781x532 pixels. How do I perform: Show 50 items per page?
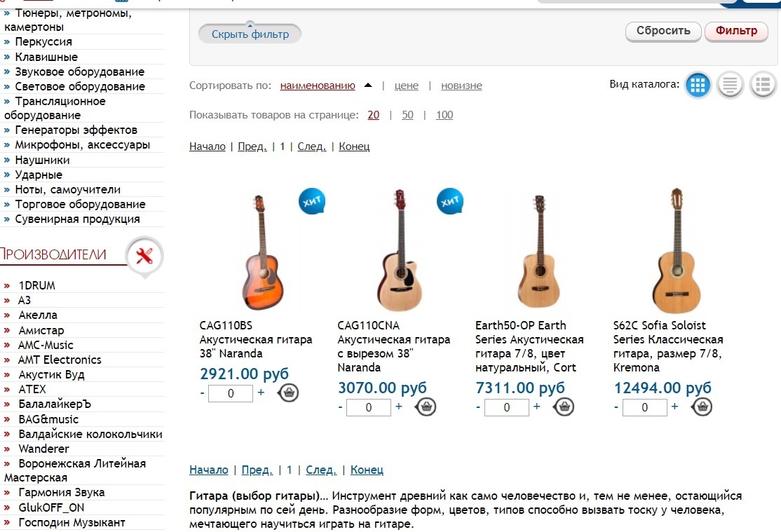tap(407, 115)
